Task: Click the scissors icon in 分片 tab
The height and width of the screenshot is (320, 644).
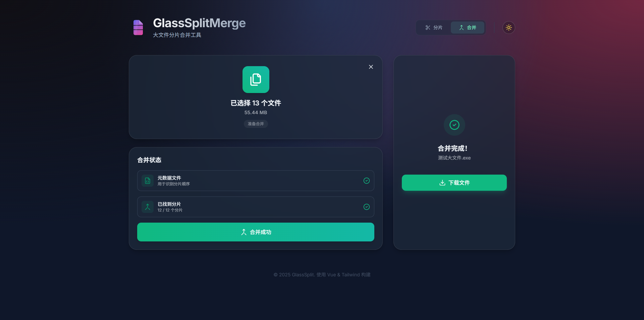Action: [428, 28]
